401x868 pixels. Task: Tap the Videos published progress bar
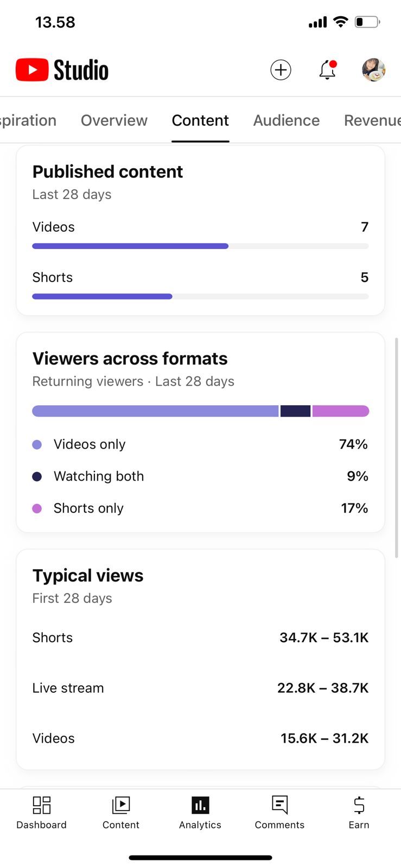[x=200, y=246]
